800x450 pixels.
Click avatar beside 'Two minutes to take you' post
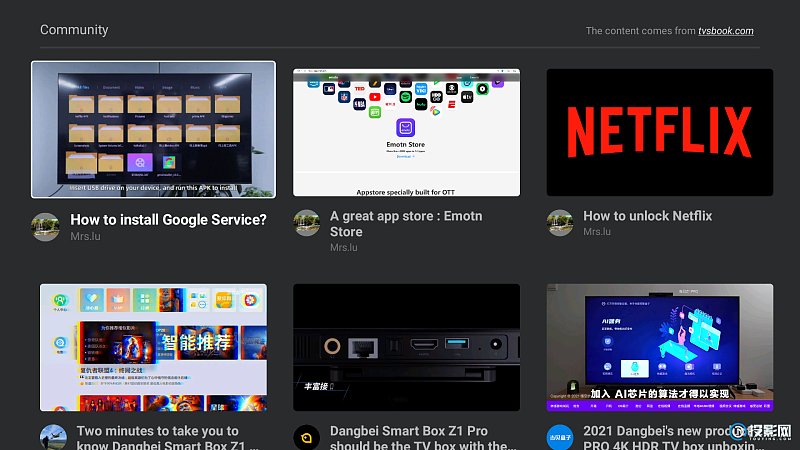(x=54, y=437)
